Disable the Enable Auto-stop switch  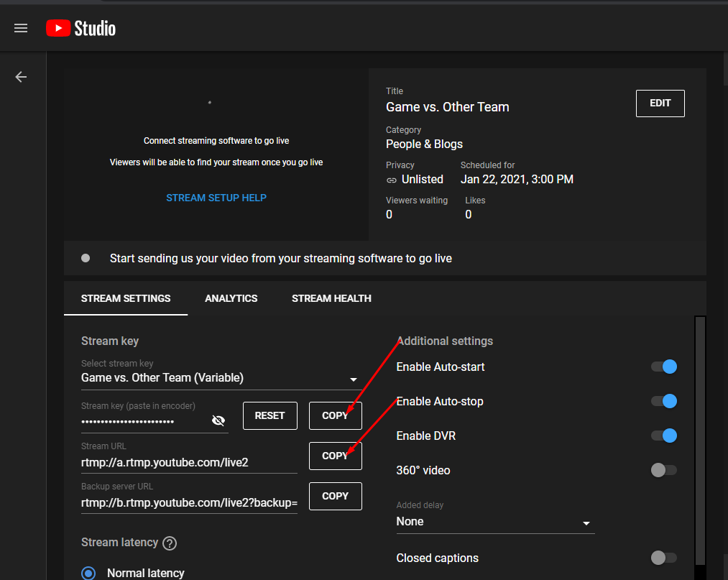pyautogui.click(x=663, y=401)
